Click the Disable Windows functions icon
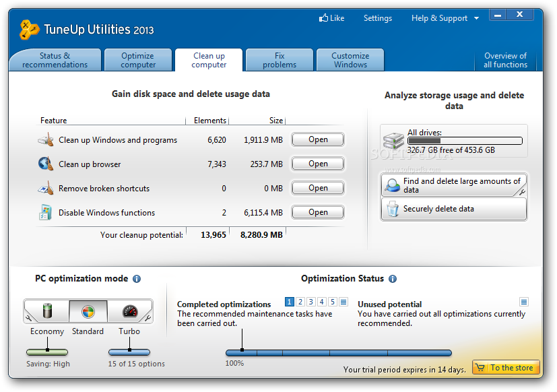 tap(45, 212)
